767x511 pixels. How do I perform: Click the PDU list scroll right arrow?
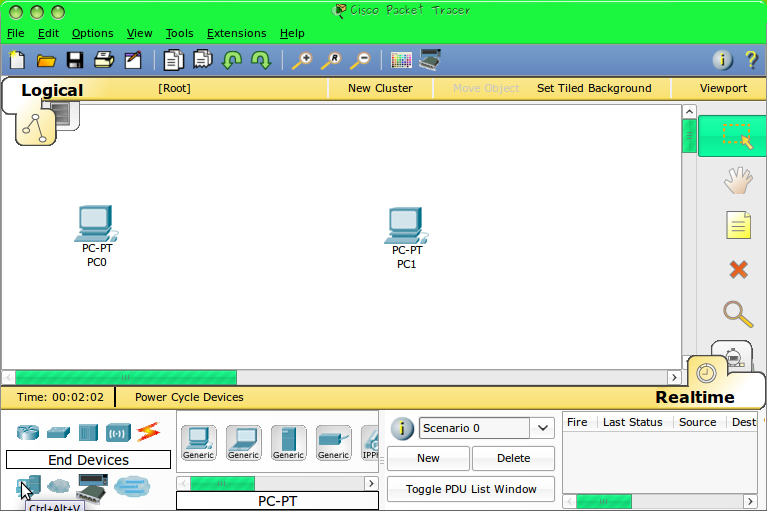(750, 501)
